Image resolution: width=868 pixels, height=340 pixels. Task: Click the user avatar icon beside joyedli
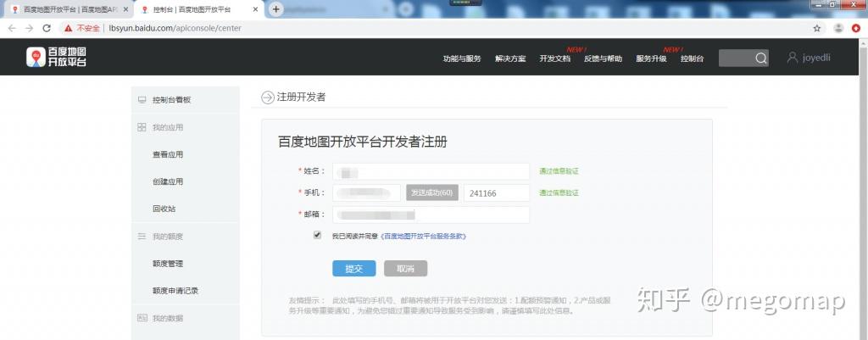pos(793,58)
